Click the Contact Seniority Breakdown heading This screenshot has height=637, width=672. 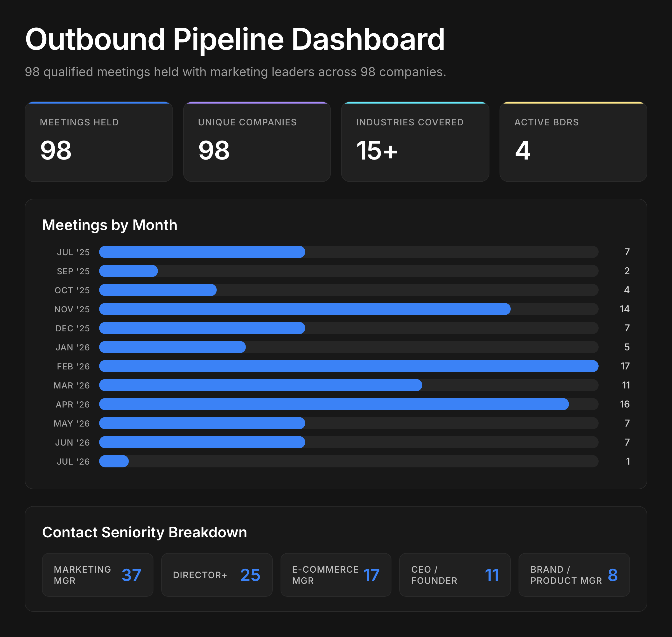coord(144,532)
